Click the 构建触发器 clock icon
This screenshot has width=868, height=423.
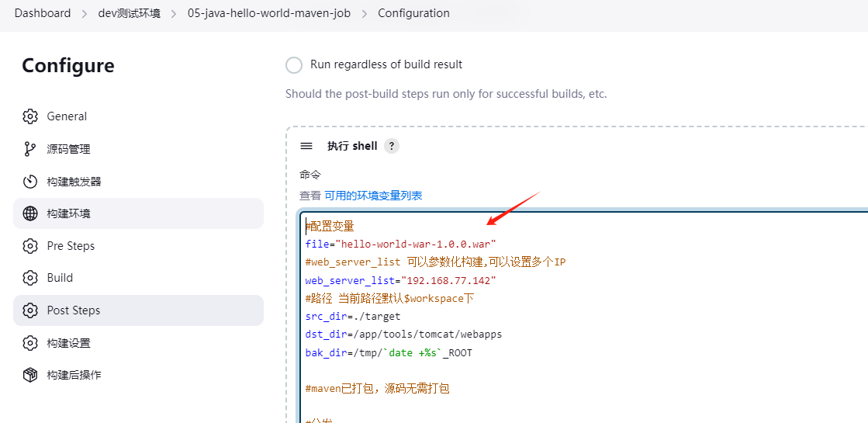click(x=30, y=182)
